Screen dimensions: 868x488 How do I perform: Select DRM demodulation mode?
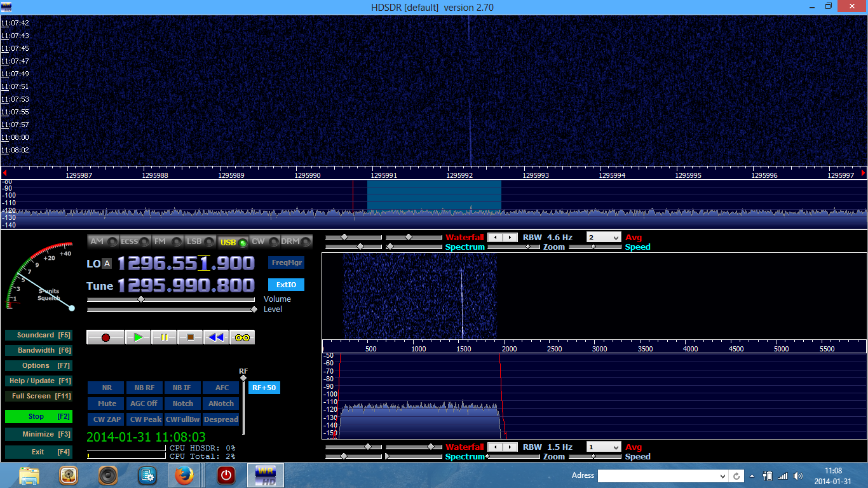(297, 241)
